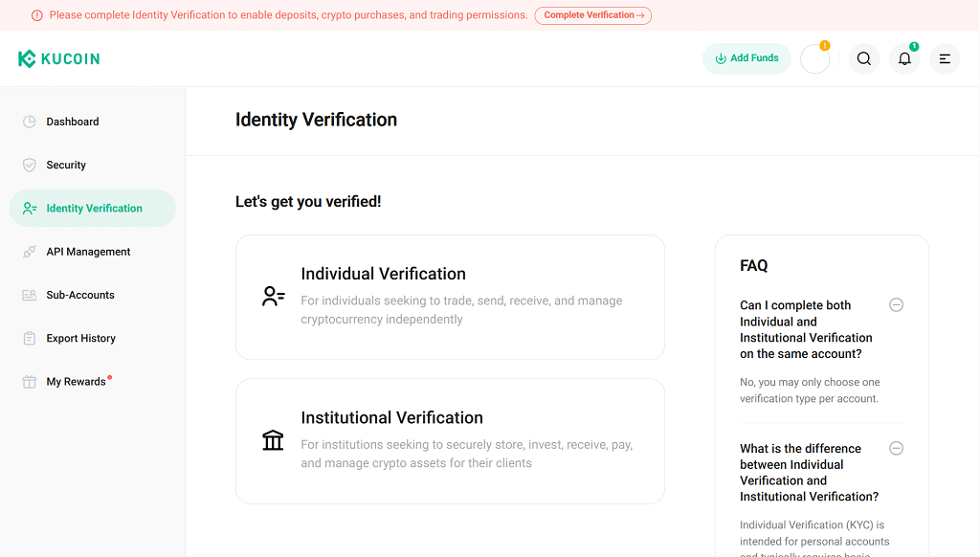Open notifications bell icon
The image size is (980, 557).
[x=904, y=58]
